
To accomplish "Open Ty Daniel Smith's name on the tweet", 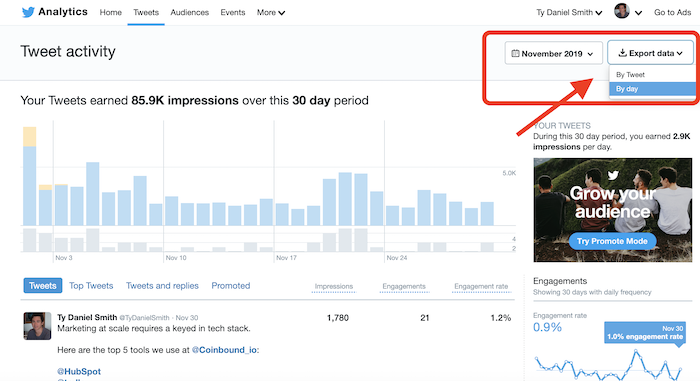I will click(x=87, y=317).
